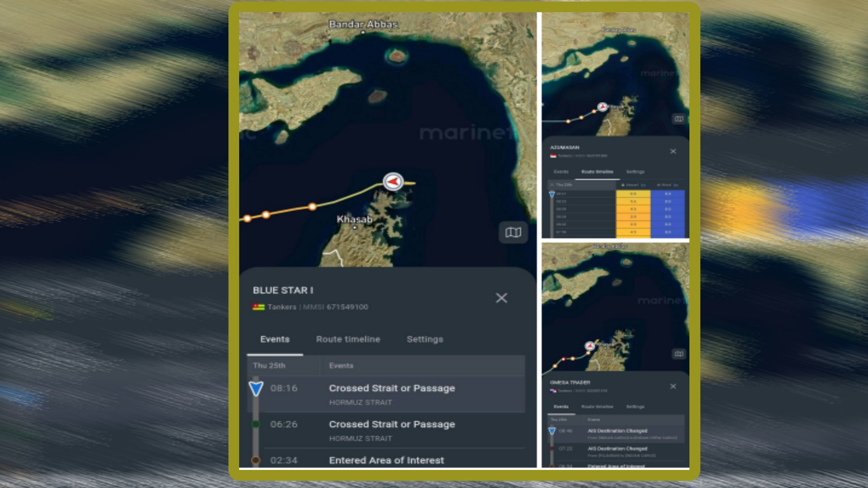The image size is (868, 488).
Task: Switch to Events tab in AZUMASAN panel
Action: (x=561, y=172)
